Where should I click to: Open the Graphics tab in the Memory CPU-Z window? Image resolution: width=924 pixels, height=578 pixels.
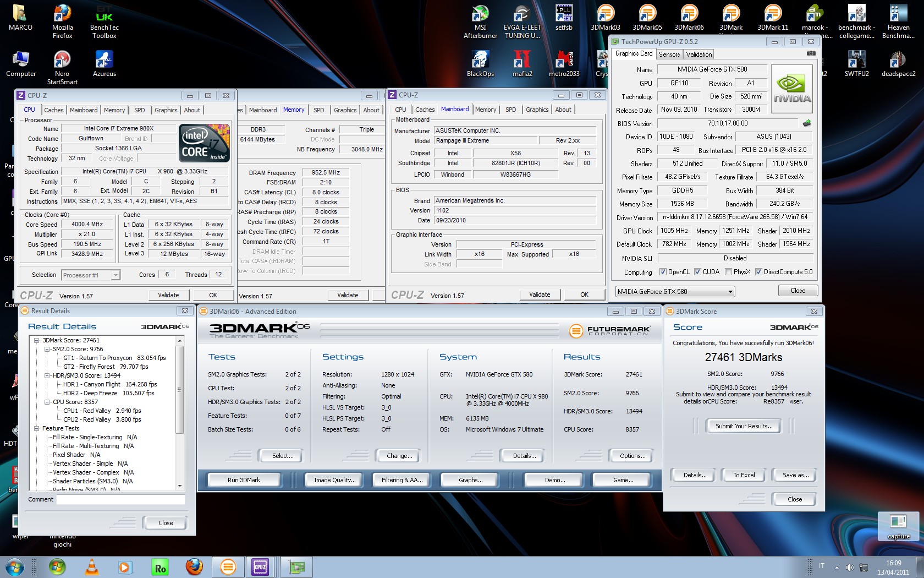point(345,110)
